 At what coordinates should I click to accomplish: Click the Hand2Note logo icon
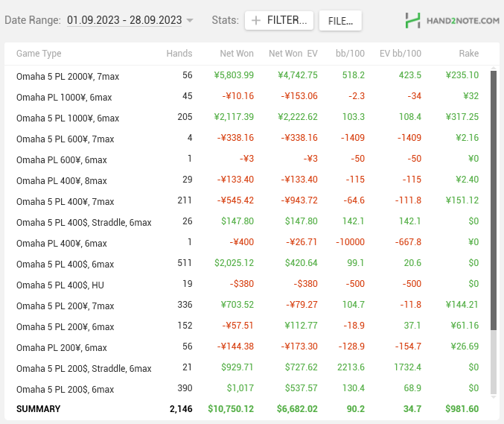tap(412, 21)
